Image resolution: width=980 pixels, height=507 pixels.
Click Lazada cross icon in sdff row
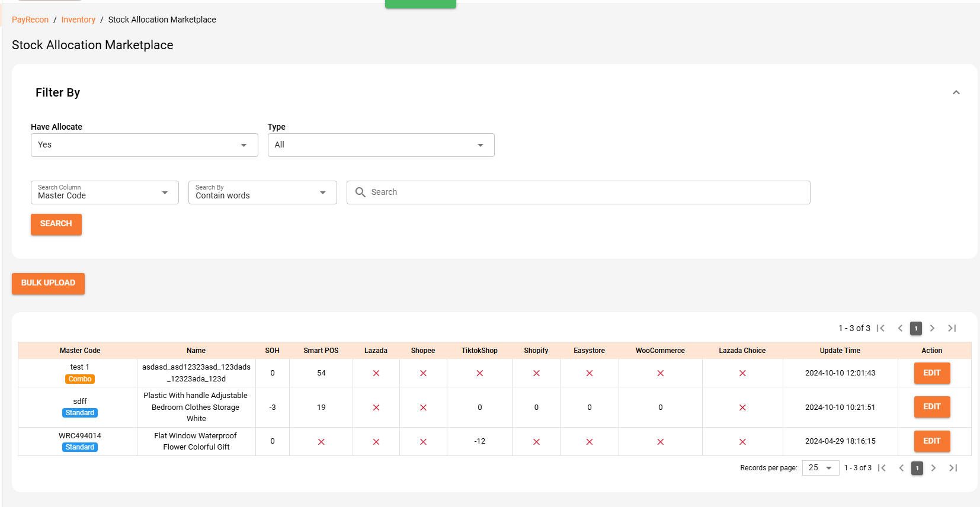tap(376, 407)
